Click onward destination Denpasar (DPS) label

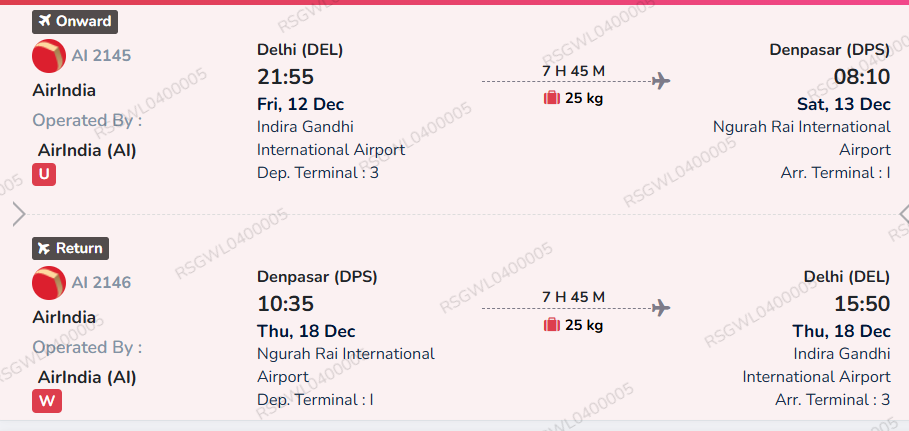829,50
